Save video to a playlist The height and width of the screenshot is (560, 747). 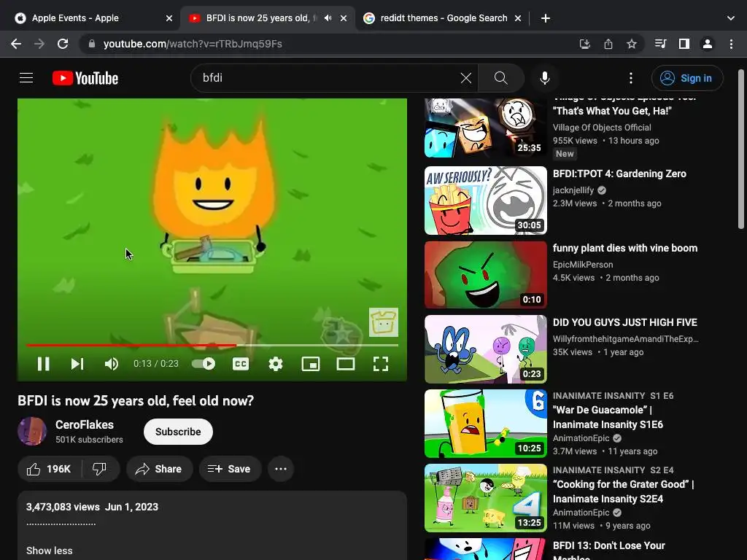pyautogui.click(x=230, y=469)
